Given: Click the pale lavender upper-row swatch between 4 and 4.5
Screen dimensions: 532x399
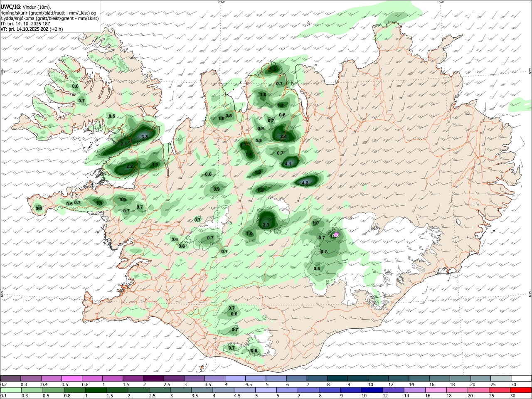Looking at the screenshot, I should (235, 378).
